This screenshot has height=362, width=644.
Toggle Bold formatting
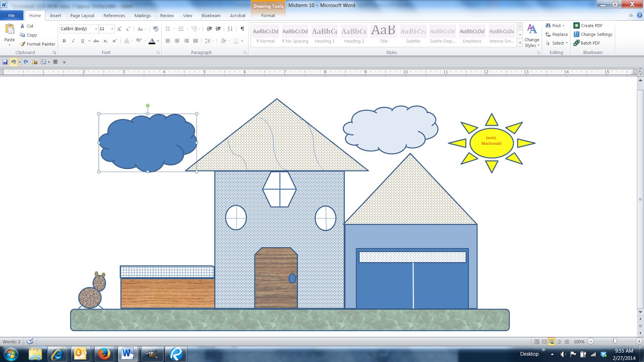[x=64, y=41]
